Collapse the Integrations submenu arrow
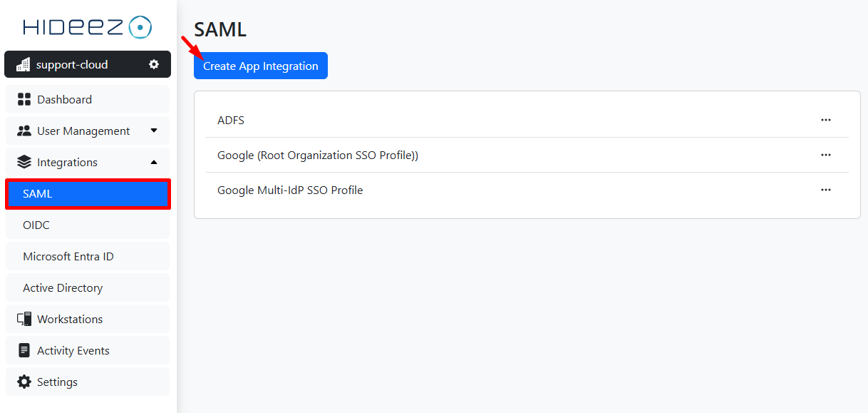This screenshot has width=868, height=413. point(154,162)
